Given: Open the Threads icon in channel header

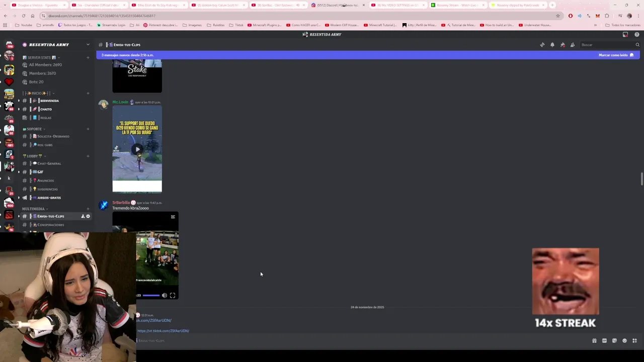Looking at the screenshot, I should pyautogui.click(x=542, y=45).
